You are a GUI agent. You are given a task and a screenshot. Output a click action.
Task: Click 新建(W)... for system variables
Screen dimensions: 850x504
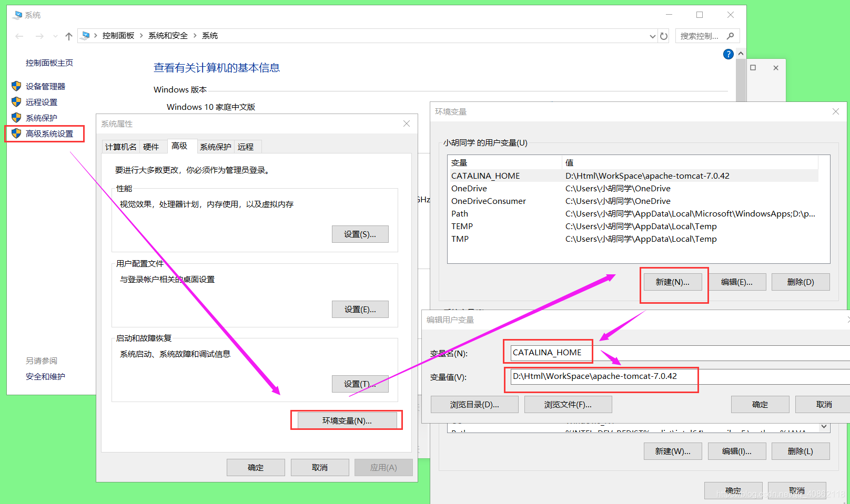pyautogui.click(x=673, y=451)
